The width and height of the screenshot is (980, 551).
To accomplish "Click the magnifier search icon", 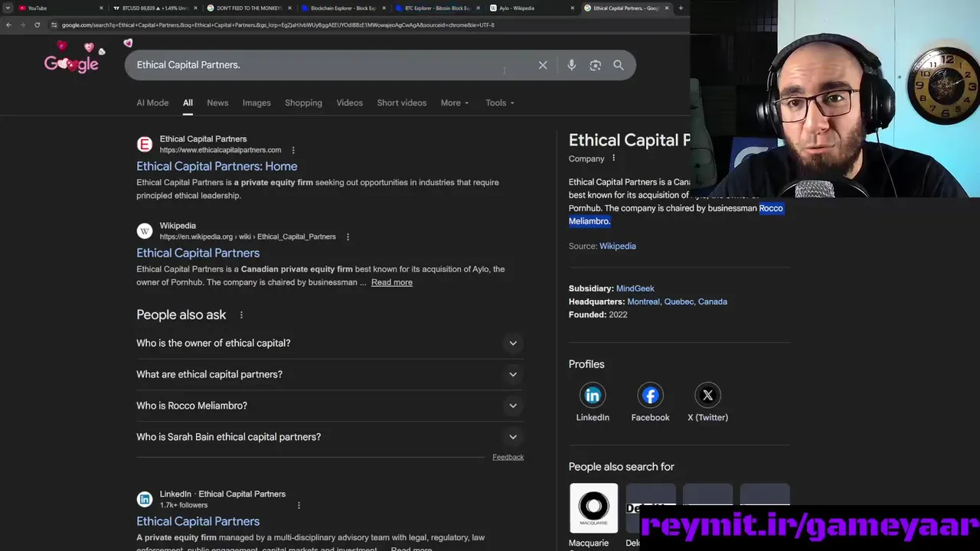I will [x=619, y=65].
